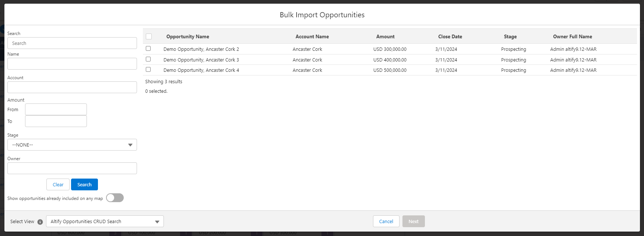The image size is (644, 236).
Task: Check the select-all header checkbox
Action: [x=149, y=36]
